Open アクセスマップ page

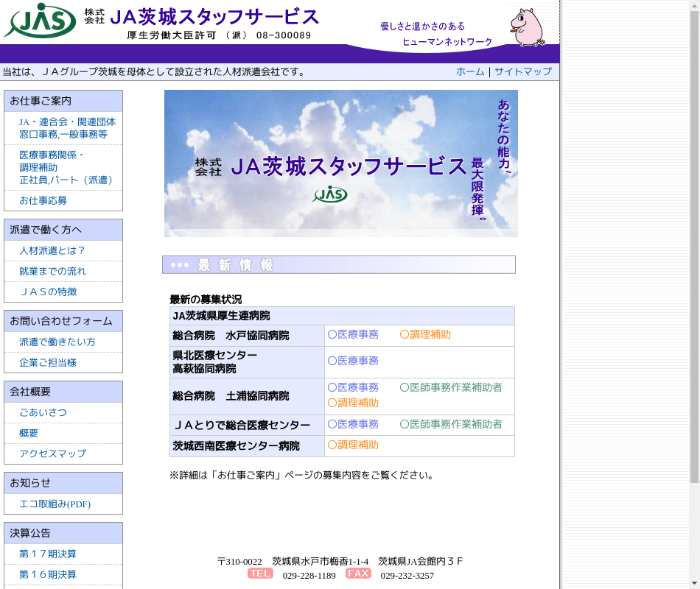[52, 454]
